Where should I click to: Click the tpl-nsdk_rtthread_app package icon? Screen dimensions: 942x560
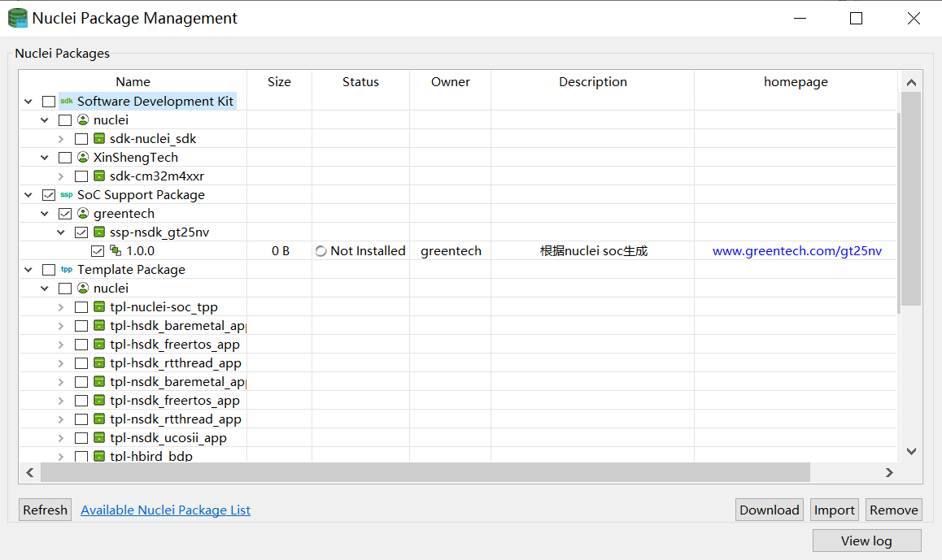coord(100,419)
